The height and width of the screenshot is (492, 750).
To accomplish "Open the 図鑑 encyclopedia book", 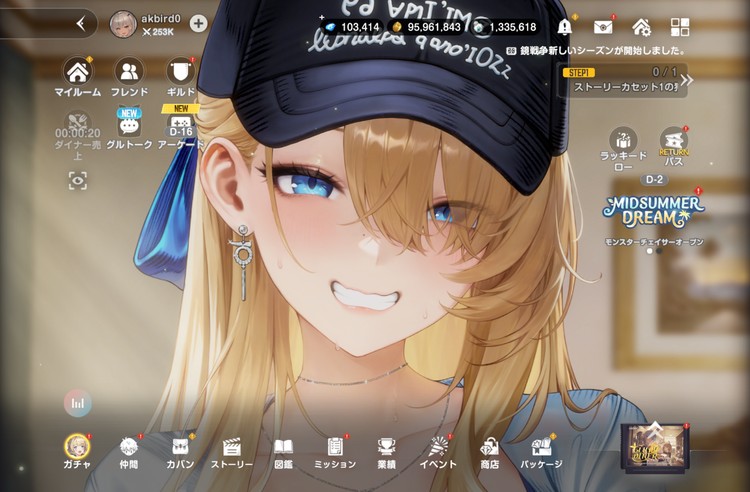I will pyautogui.click(x=283, y=453).
